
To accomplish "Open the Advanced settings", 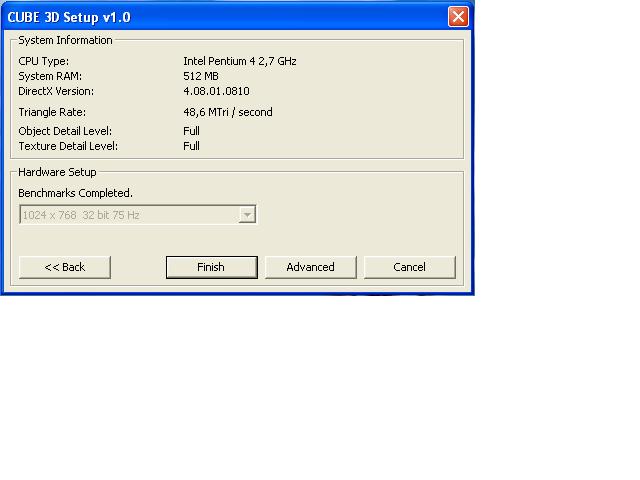I will pyautogui.click(x=310, y=267).
